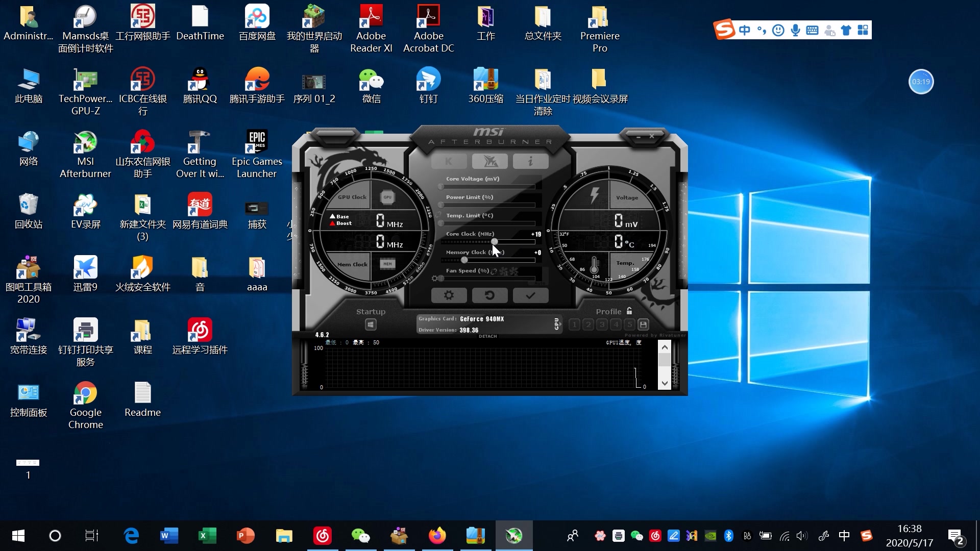Open the EV录屏 desktop icon
This screenshot has height=551, width=980.
(x=85, y=212)
